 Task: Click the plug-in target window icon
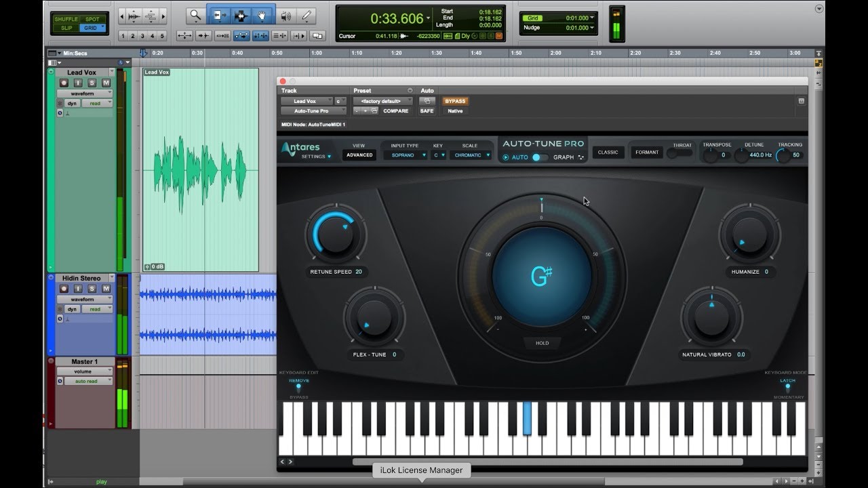pyautogui.click(x=801, y=101)
